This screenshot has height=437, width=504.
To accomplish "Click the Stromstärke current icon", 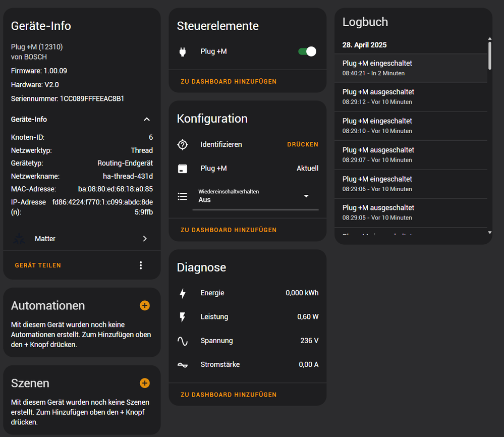I will point(183,365).
